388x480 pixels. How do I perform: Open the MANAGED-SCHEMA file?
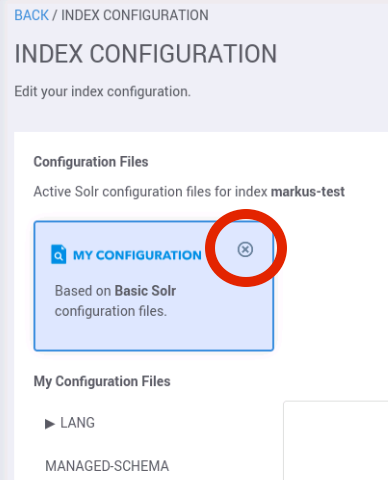click(107, 466)
